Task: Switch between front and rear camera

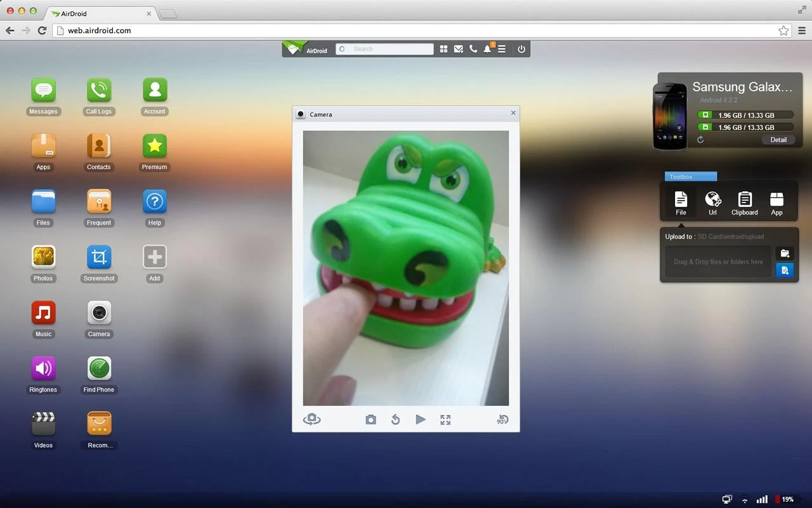Action: tap(311, 419)
